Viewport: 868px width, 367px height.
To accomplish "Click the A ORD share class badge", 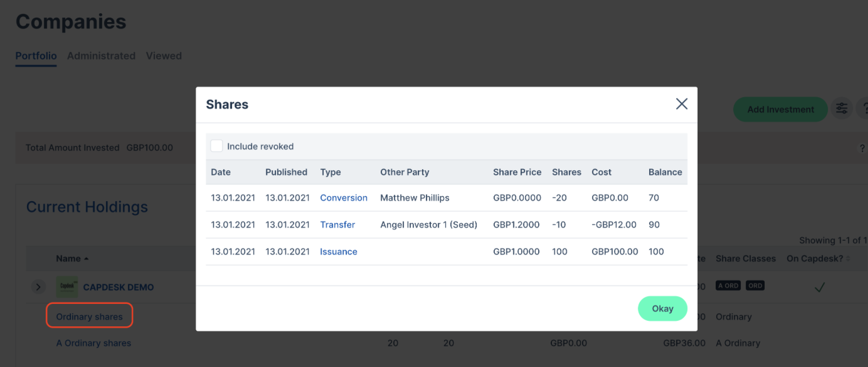I will pos(728,286).
